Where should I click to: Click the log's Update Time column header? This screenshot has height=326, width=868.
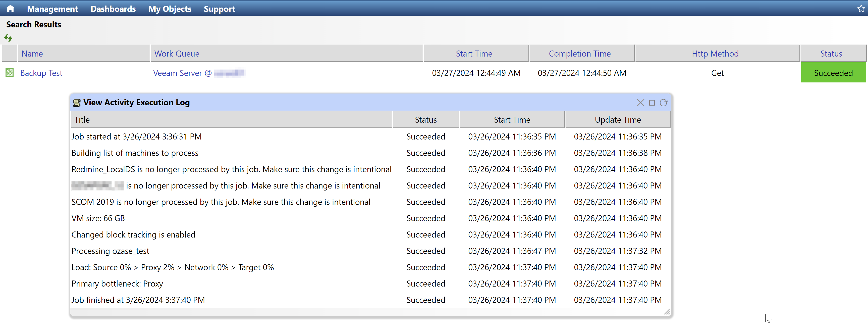pyautogui.click(x=618, y=120)
